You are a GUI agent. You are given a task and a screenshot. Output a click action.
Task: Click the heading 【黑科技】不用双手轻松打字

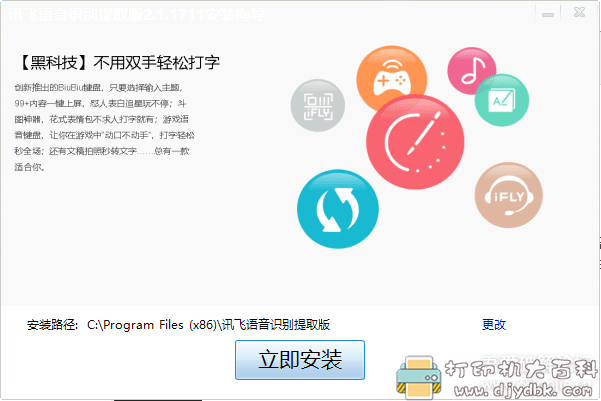pos(119,63)
